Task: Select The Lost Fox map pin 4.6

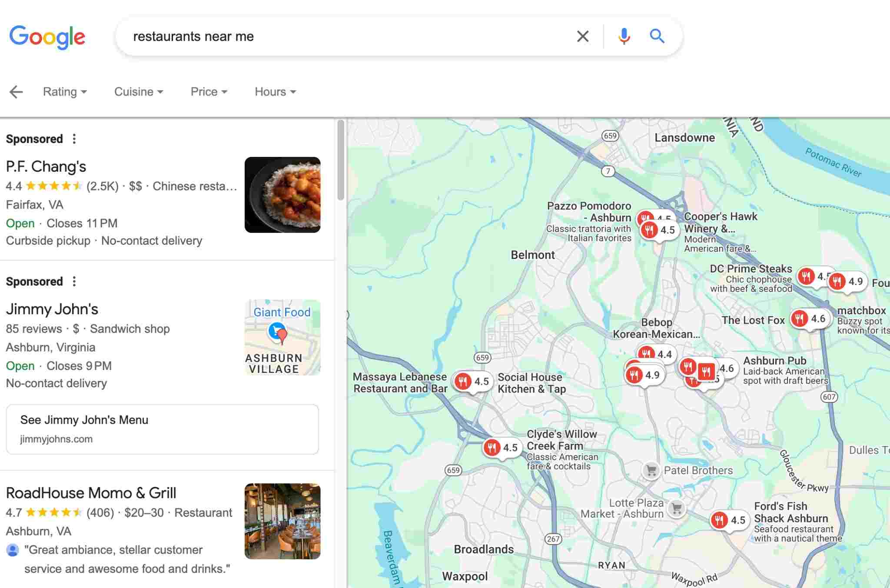Action: point(810,319)
